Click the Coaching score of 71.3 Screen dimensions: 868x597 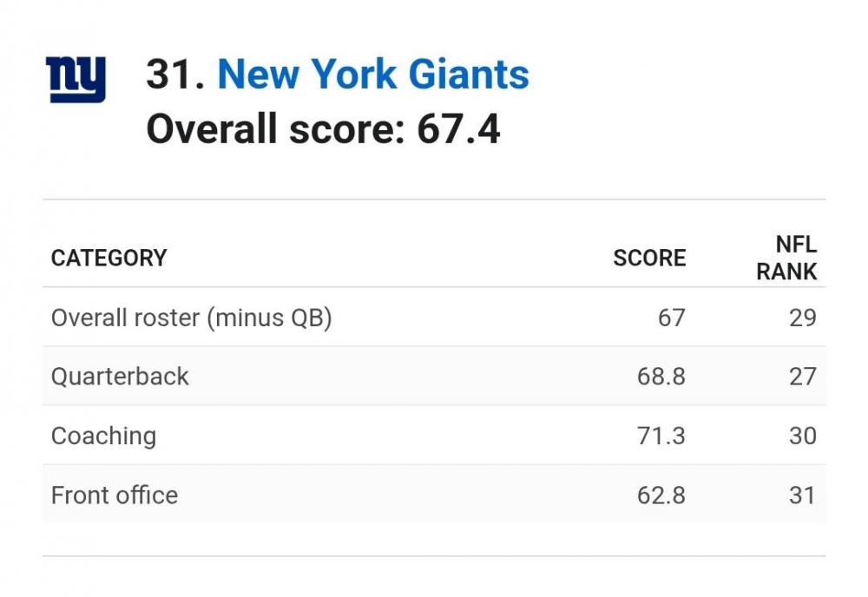point(661,436)
